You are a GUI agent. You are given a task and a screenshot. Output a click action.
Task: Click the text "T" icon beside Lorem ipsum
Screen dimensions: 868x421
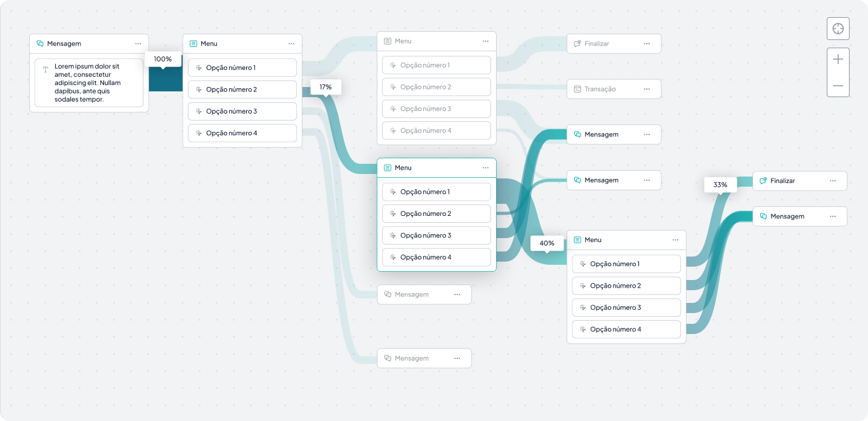pyautogui.click(x=45, y=69)
